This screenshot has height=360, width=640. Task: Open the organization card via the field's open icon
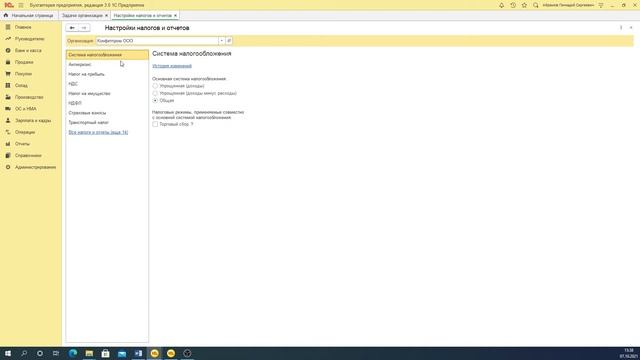[x=229, y=41]
